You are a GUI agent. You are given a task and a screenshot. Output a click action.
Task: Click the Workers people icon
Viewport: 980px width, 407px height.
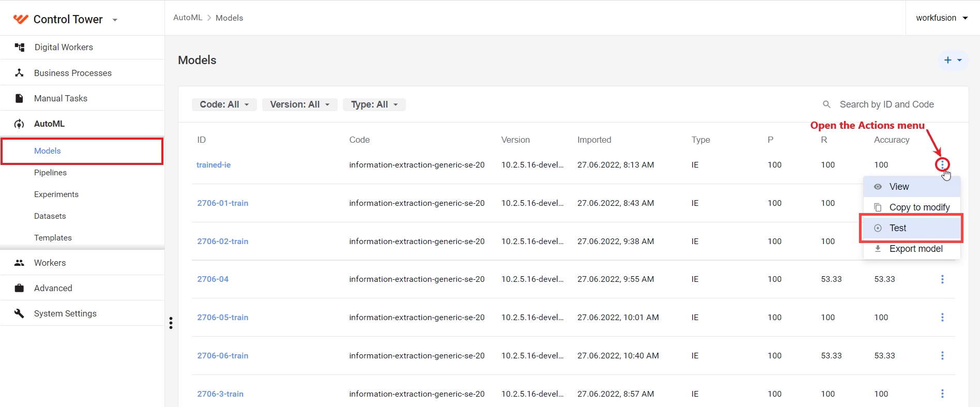[x=19, y=263]
